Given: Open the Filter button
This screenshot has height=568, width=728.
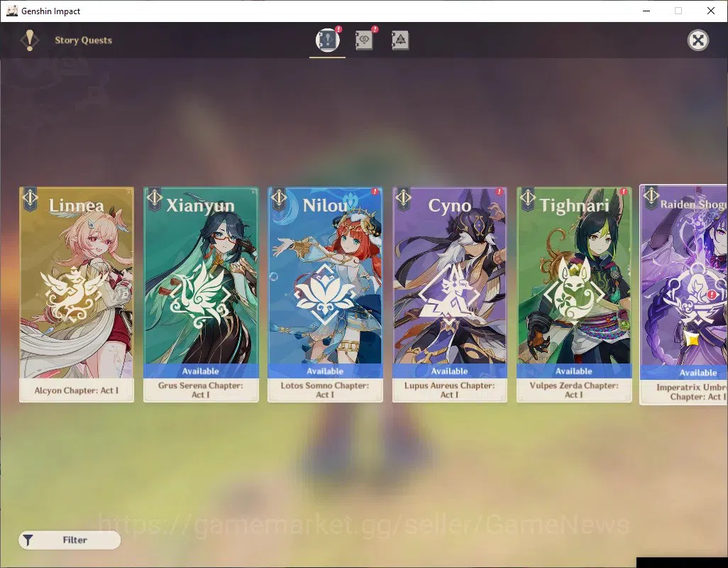Looking at the screenshot, I should (70, 540).
